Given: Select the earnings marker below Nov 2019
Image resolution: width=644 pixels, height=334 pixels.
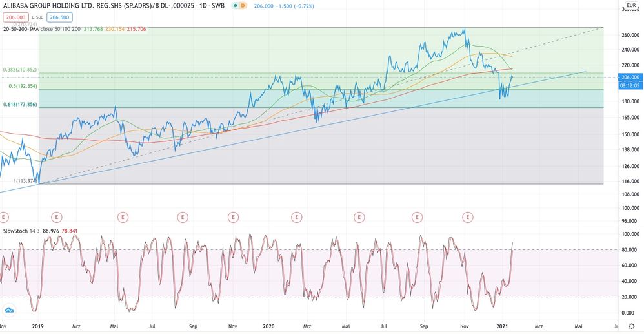Looking at the screenshot, I should click(x=234, y=217).
